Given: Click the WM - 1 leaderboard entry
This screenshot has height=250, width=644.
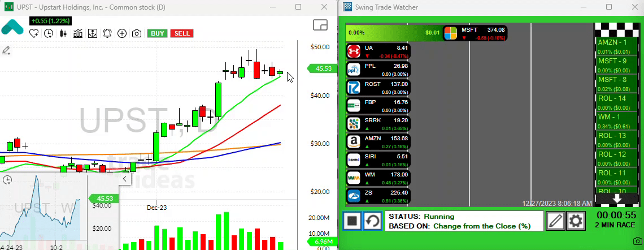Looking at the screenshot, I should click(x=616, y=121).
